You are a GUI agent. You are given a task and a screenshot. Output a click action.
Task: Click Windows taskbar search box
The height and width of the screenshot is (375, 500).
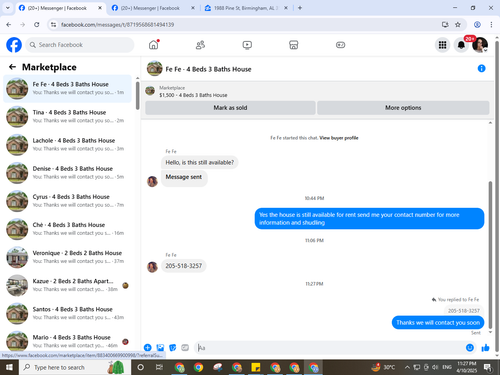75,367
